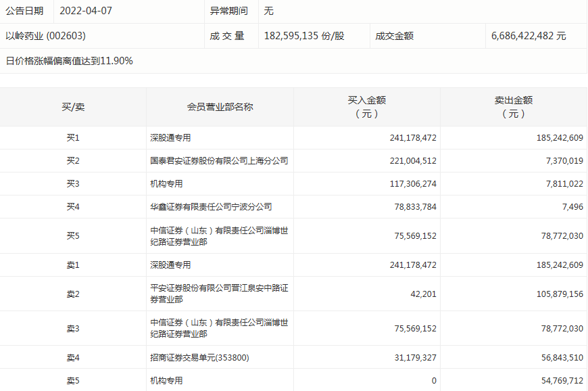
Task: Select buy amount 42,201
Action: point(423,294)
